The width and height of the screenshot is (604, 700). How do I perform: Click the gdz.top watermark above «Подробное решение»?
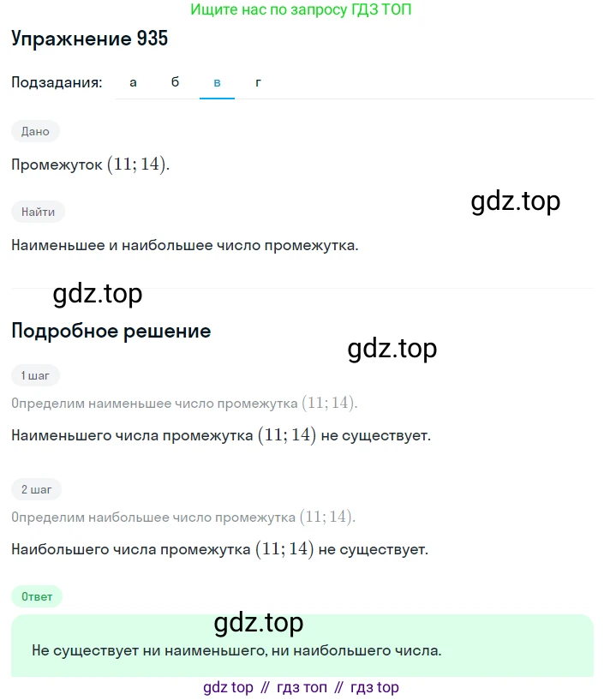coord(98,294)
